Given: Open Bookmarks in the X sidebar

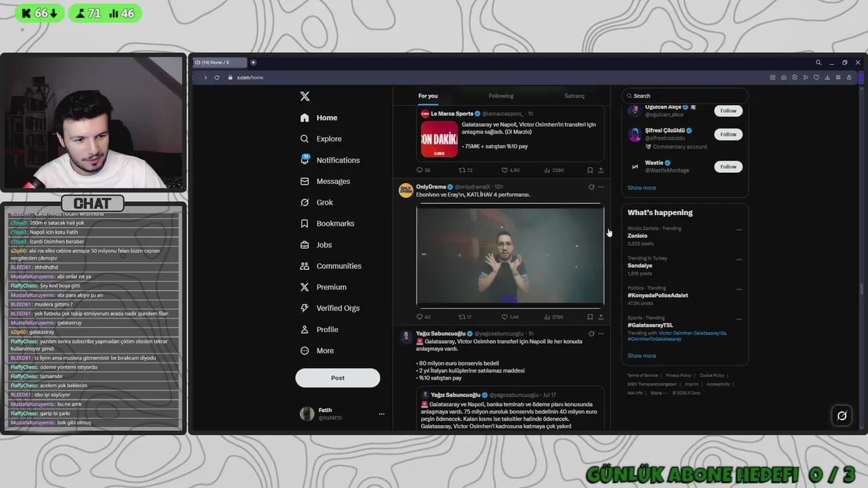Looking at the screenshot, I should coord(327,223).
